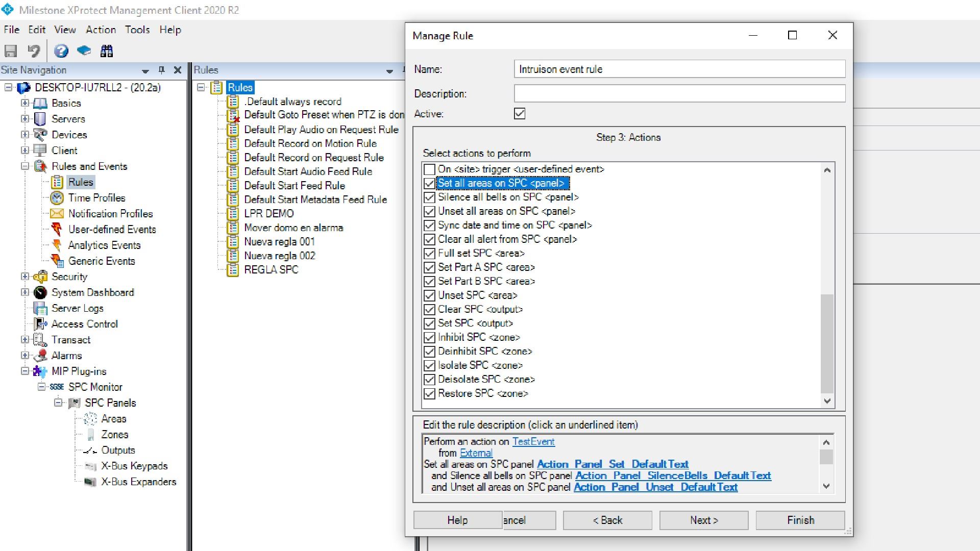The image size is (980, 551).
Task: Open the Help menu
Action: coord(170,30)
